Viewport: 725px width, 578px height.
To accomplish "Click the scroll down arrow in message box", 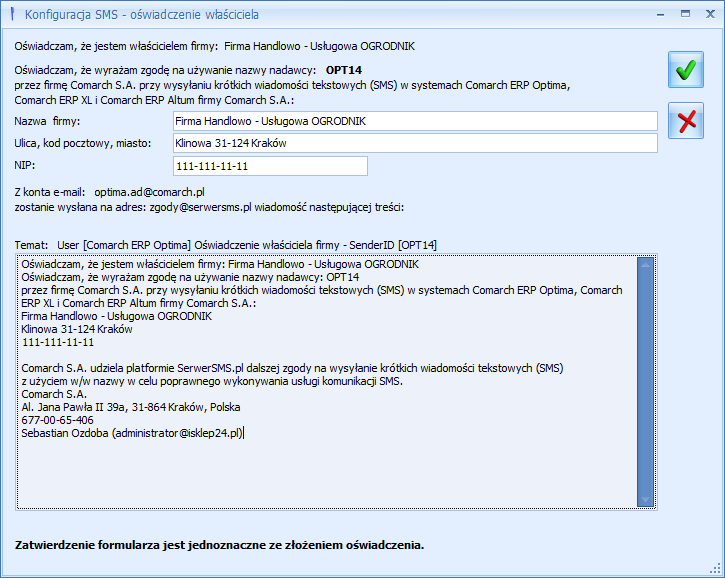I will [645, 500].
